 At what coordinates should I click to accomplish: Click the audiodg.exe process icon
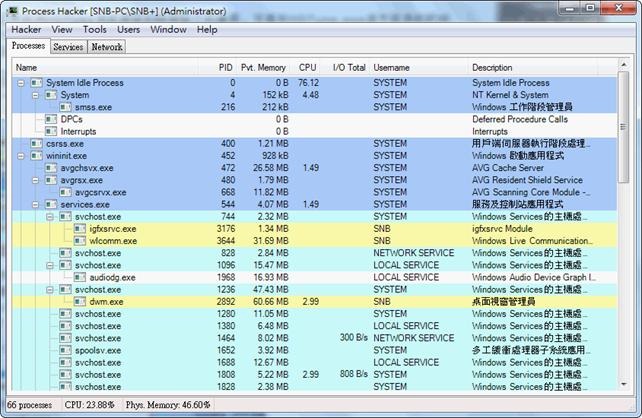[x=80, y=277]
